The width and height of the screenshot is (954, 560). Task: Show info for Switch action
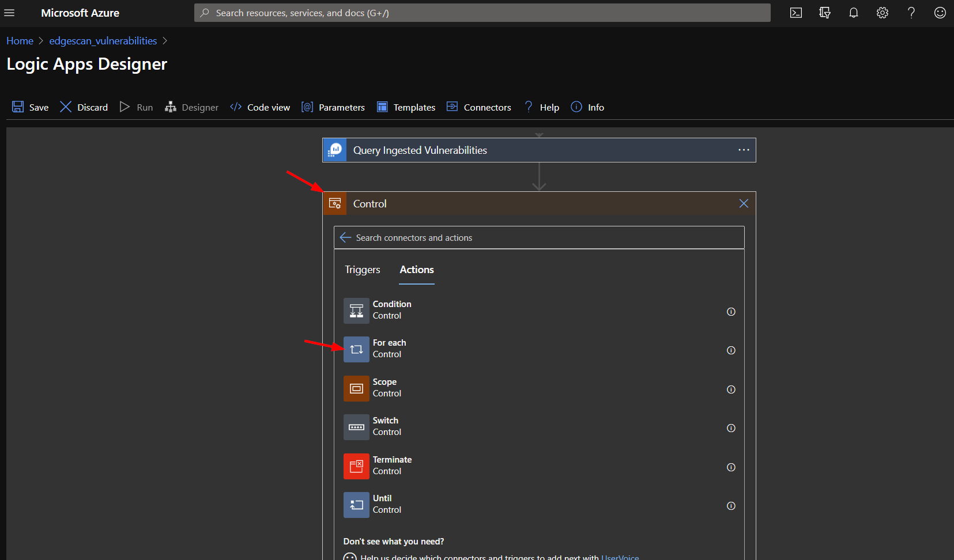click(x=731, y=428)
